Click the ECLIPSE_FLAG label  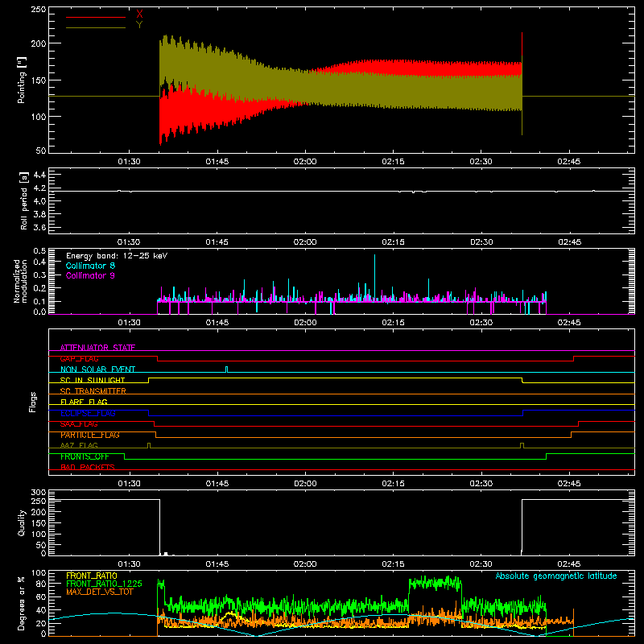click(x=88, y=413)
